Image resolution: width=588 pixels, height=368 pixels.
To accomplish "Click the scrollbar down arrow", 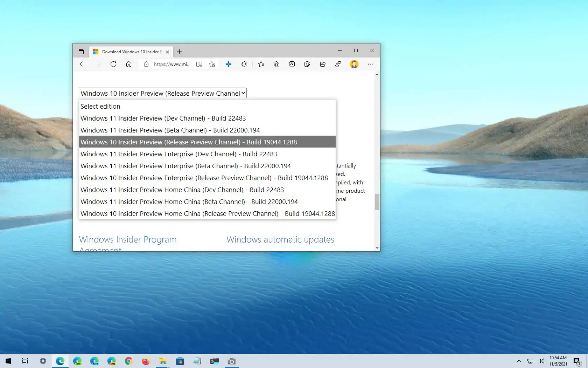I will click(x=377, y=248).
